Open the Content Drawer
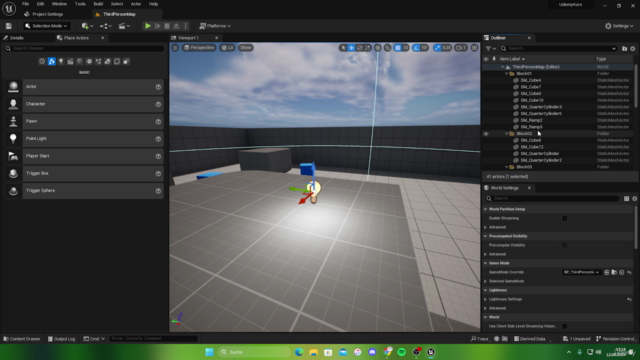The height and width of the screenshot is (360, 640). [22, 339]
